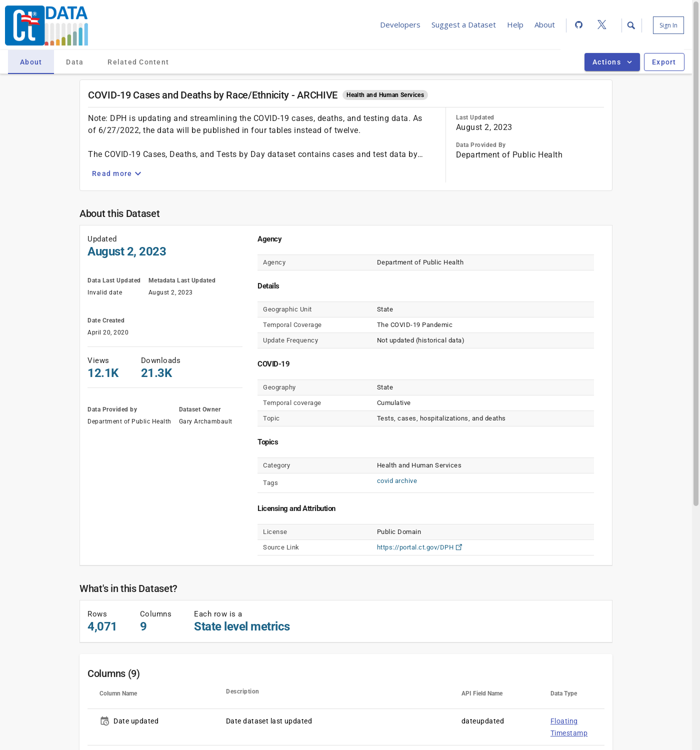This screenshot has height=750, width=700.
Task: Click the Sign In button
Action: [668, 25]
